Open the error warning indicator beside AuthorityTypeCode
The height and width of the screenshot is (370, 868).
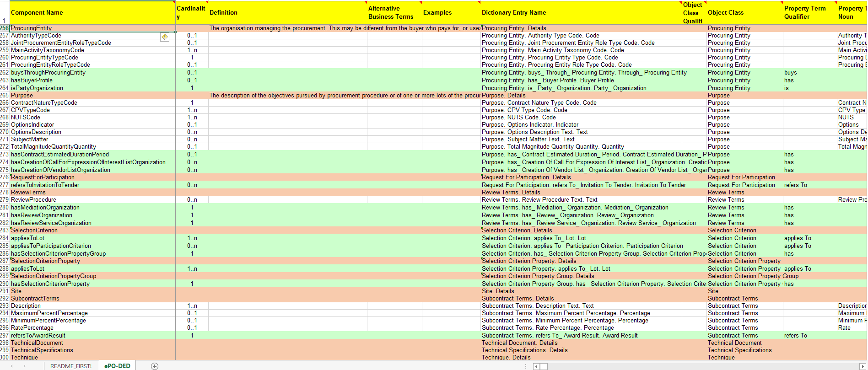[x=165, y=37]
